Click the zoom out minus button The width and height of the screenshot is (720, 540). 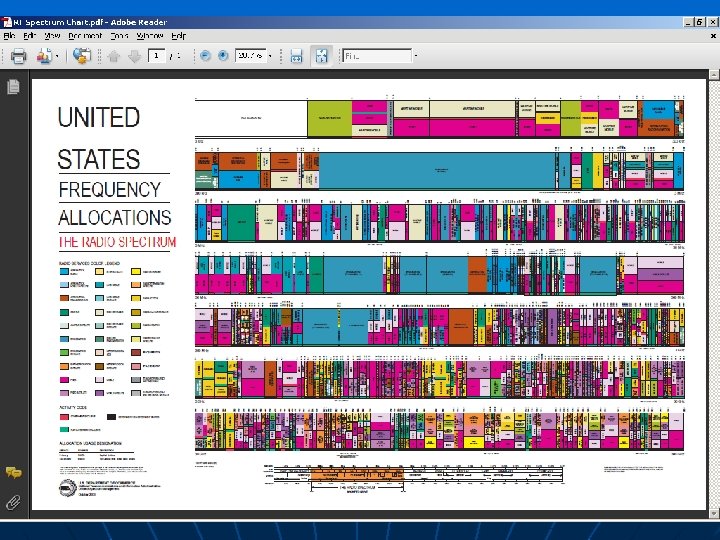tap(205, 56)
